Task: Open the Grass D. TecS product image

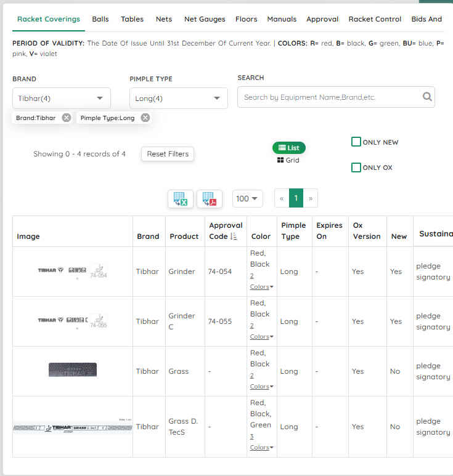Action: tap(72, 426)
